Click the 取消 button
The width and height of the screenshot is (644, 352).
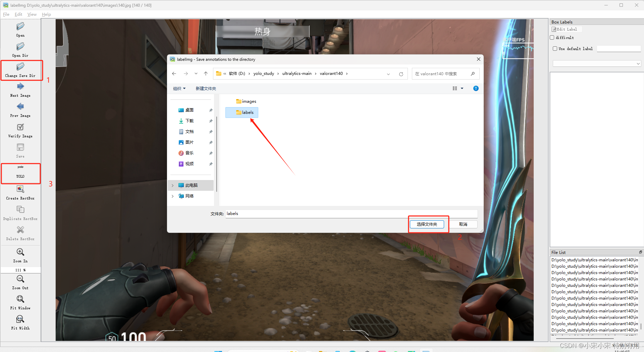463,224
